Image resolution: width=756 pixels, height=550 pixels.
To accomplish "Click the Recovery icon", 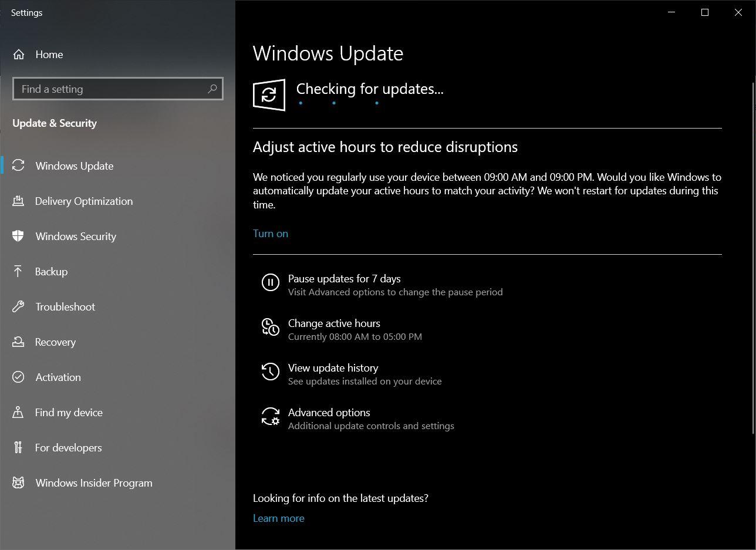I will tap(18, 342).
